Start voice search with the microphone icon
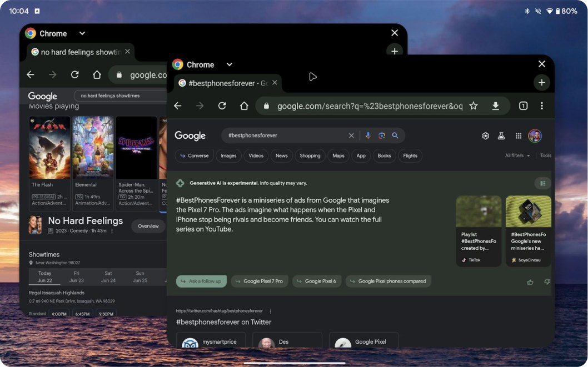The width and height of the screenshot is (588, 367). tap(368, 135)
